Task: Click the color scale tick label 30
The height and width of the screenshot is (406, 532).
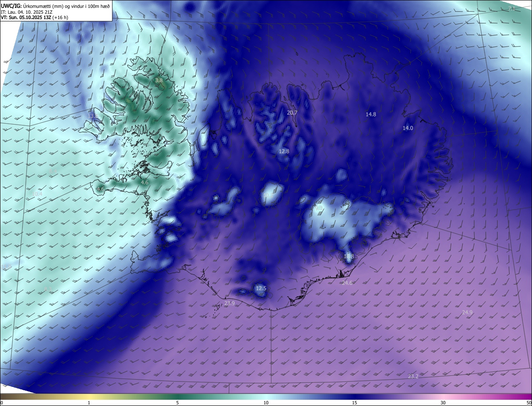Action: coord(443,403)
